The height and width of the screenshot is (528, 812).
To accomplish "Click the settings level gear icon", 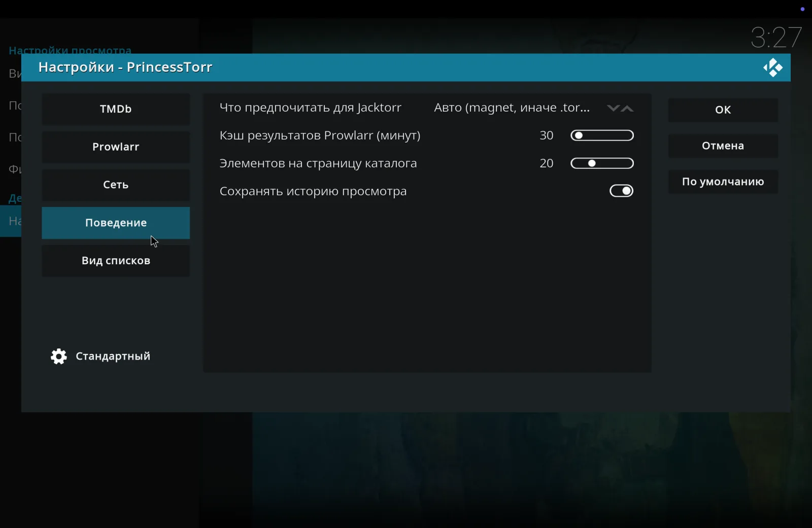I will (x=59, y=357).
